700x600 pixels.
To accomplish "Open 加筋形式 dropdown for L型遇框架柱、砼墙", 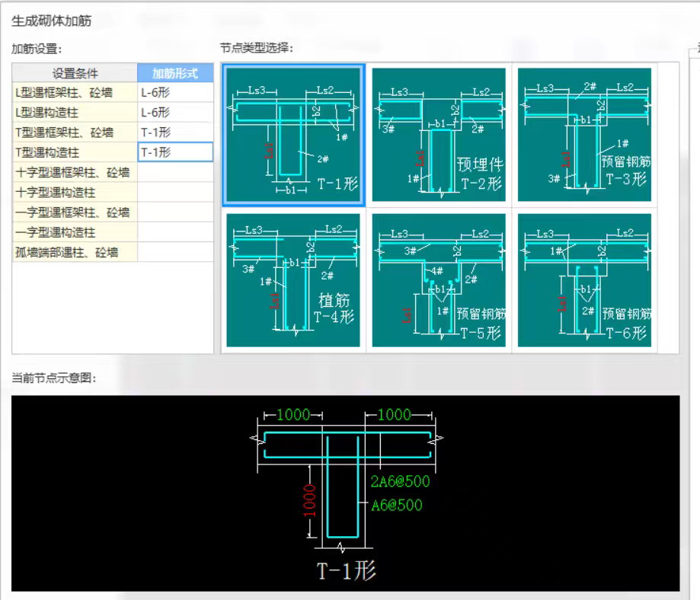I will (174, 92).
